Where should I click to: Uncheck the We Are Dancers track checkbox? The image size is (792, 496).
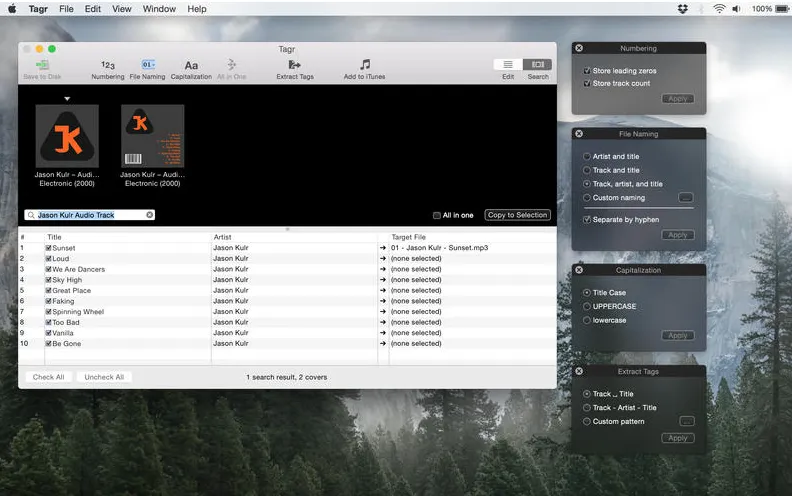48,269
